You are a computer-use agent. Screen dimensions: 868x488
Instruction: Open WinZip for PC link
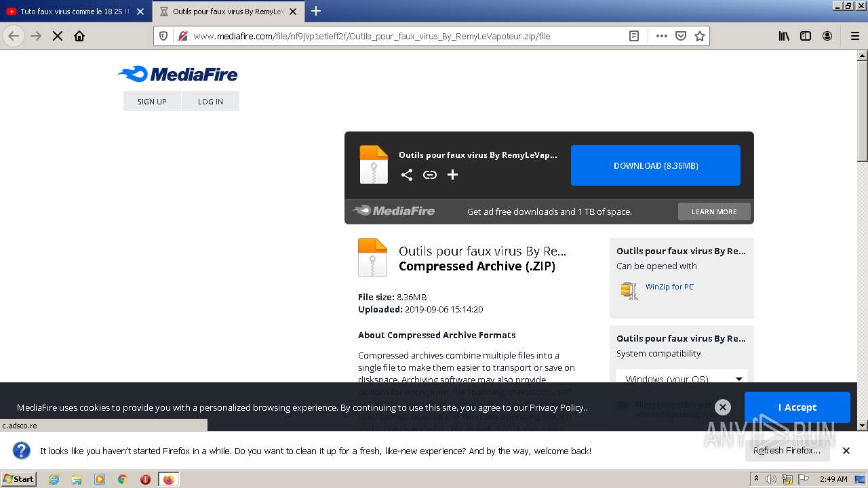[669, 287]
